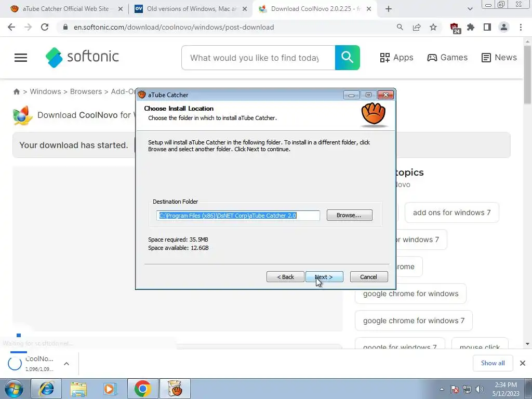Viewport: 532px width, 399px height.
Task: Open Windows Explorer from the taskbar
Action: point(78,389)
